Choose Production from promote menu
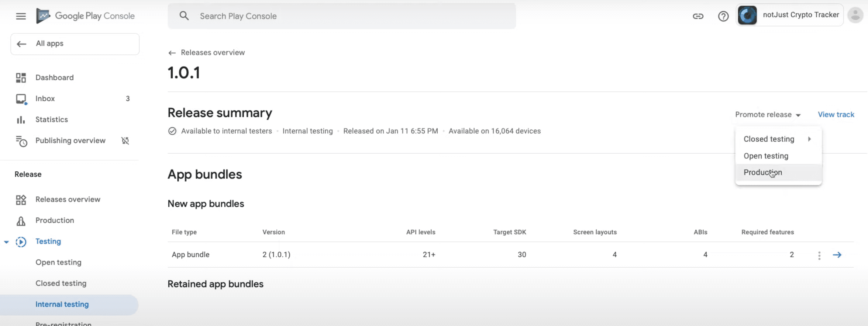Viewport: 868px width, 326px height. [x=763, y=172]
